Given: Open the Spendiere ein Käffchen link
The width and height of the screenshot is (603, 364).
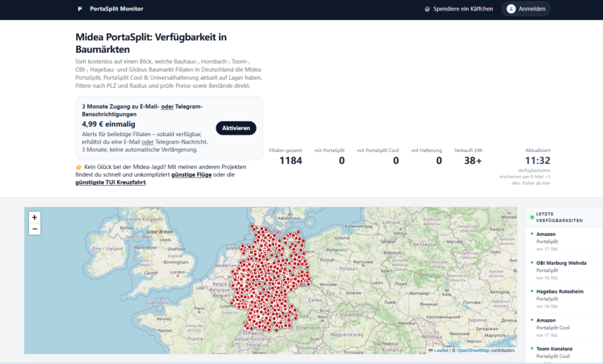Looking at the screenshot, I should 459,9.
